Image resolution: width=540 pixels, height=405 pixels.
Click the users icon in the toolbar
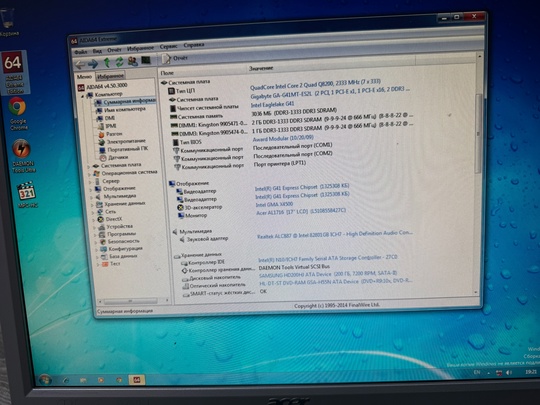(133, 61)
